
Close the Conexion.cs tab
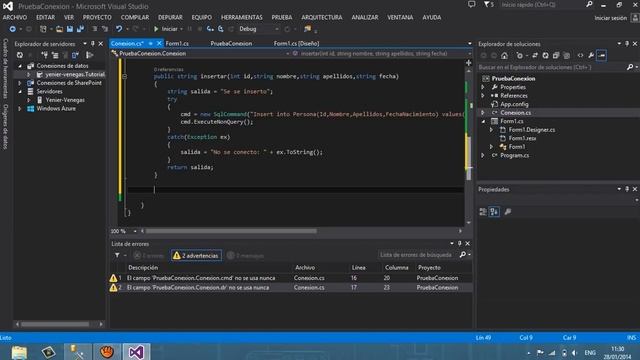(159, 43)
